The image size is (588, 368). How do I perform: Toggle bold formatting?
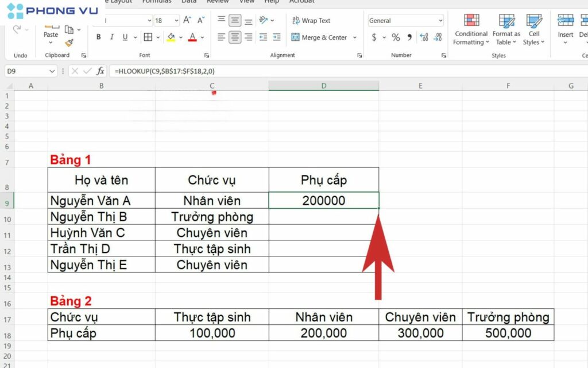[98, 37]
